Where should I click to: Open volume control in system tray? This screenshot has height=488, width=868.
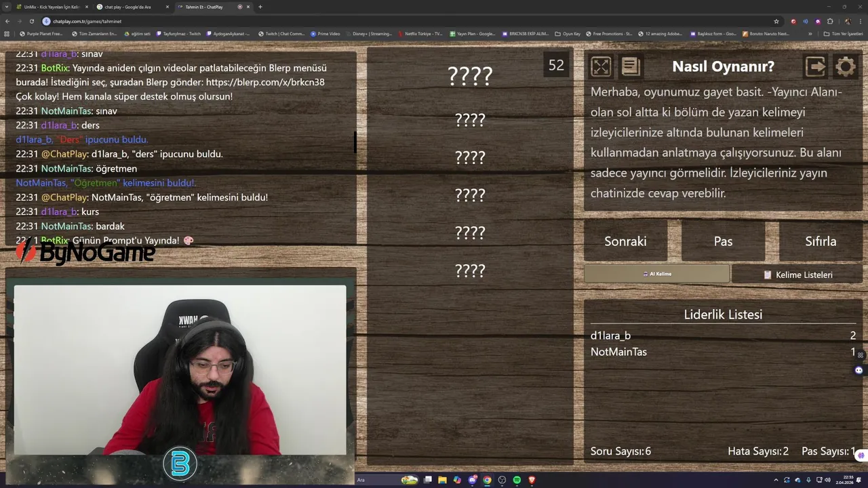pos(827,480)
